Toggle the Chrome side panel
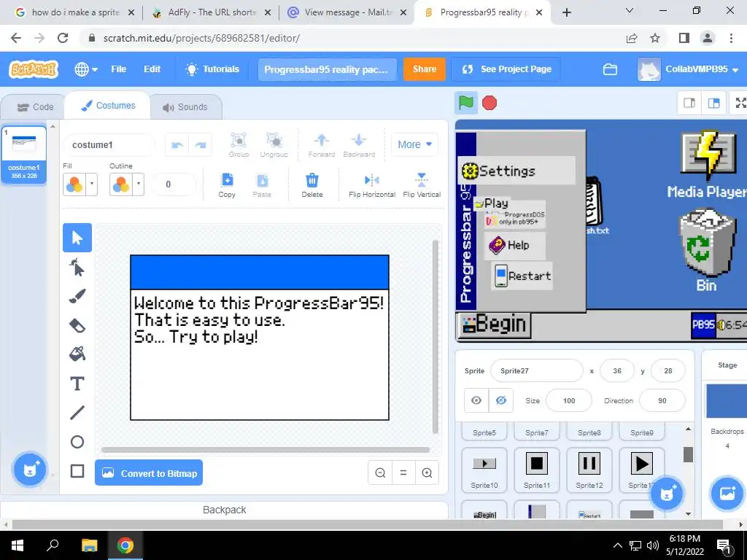747x560 pixels. [684, 38]
